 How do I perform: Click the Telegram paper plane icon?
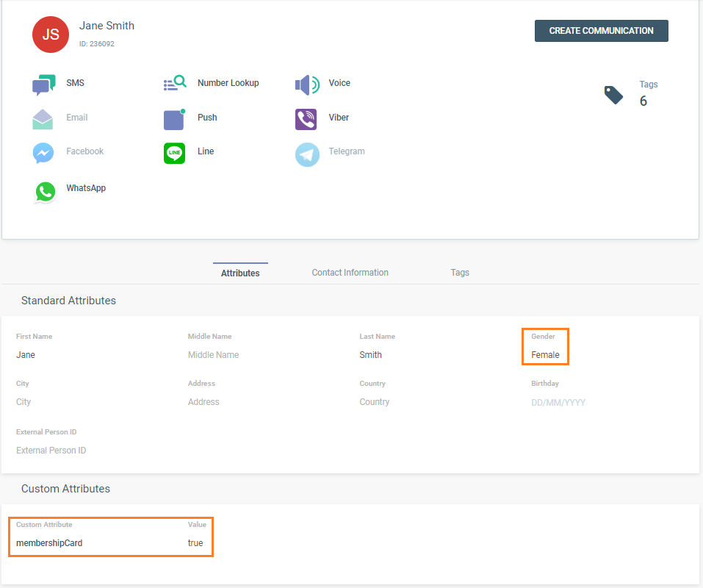[307, 154]
